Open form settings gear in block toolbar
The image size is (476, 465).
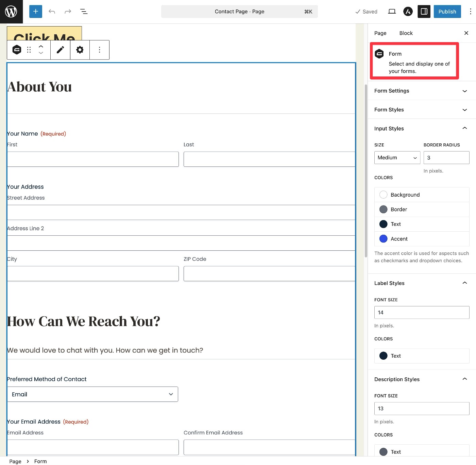coord(80,50)
